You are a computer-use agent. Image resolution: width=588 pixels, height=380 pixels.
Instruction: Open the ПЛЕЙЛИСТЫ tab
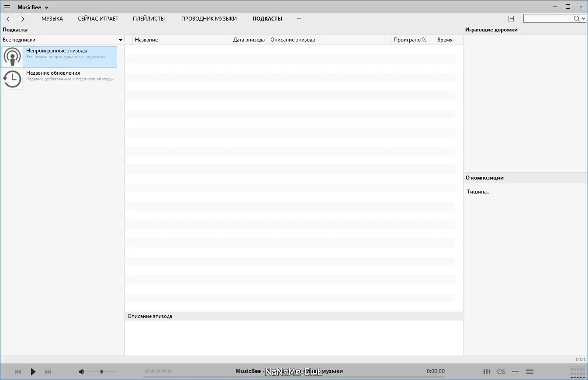pos(149,19)
